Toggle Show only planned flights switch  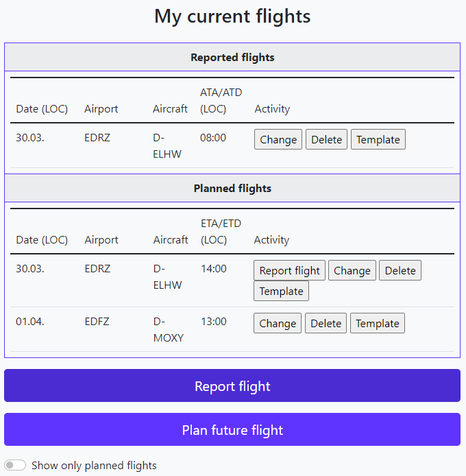(x=15, y=465)
